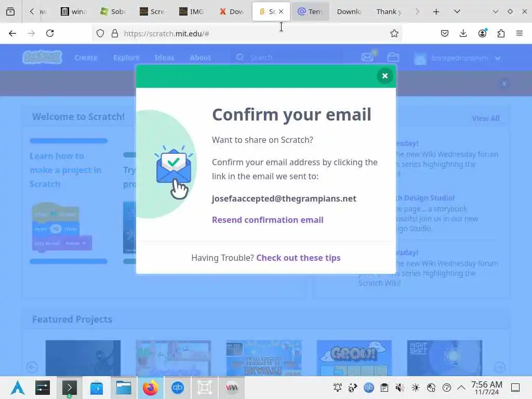This screenshot has height=399, width=532.
Task: Open the clipboard tray icon
Action: (384, 388)
